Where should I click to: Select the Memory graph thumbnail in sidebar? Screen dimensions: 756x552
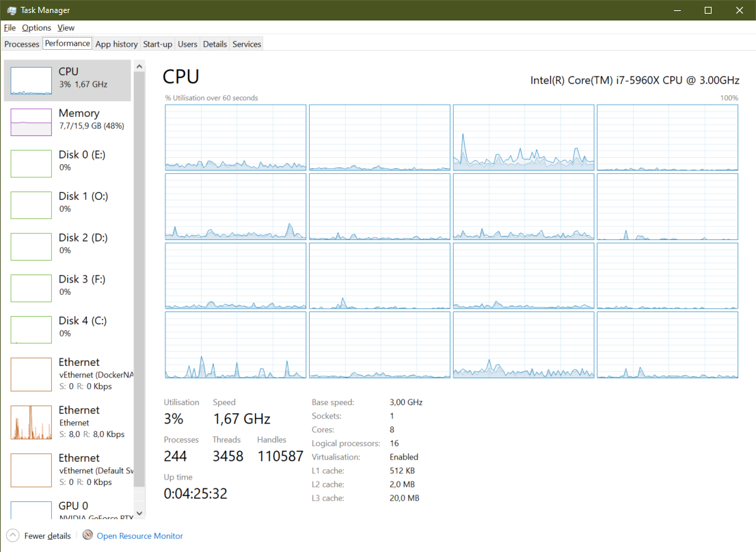tap(31, 122)
